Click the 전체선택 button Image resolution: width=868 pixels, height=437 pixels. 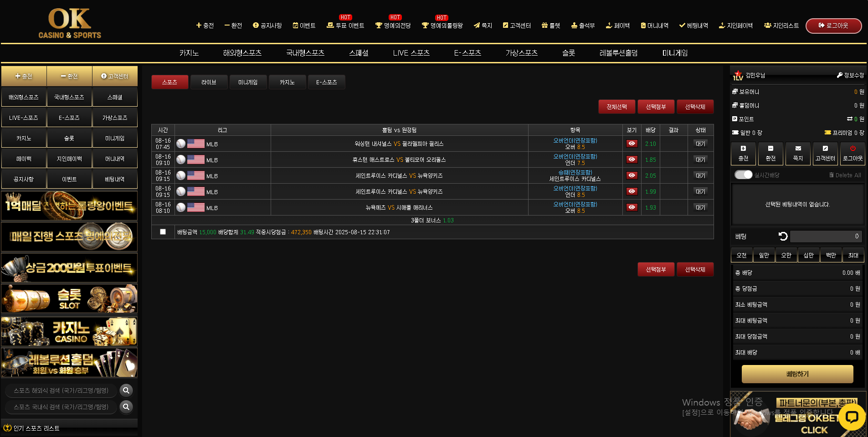(x=616, y=107)
